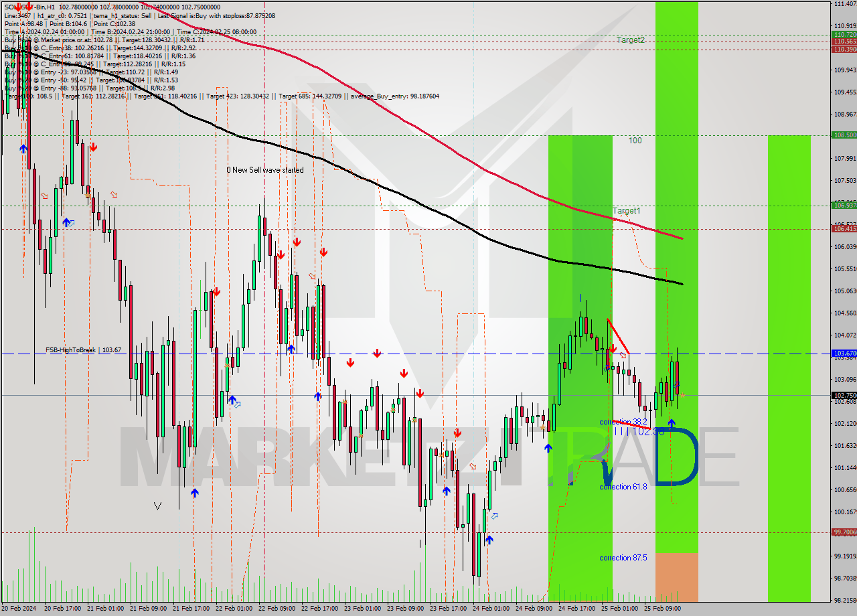Click the 'Point A:98.48' info line
The height and width of the screenshot is (616, 857).
[x=70, y=23]
